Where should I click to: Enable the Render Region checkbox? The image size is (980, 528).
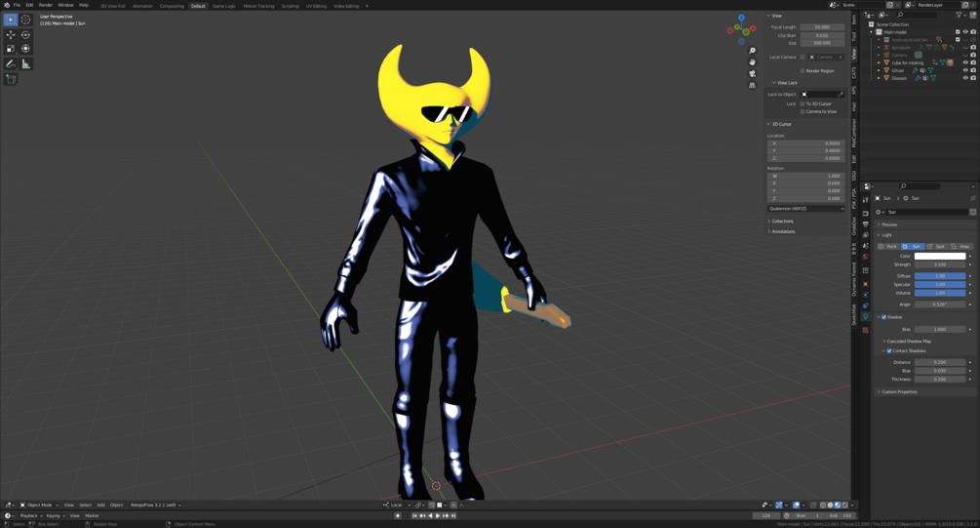[x=803, y=70]
